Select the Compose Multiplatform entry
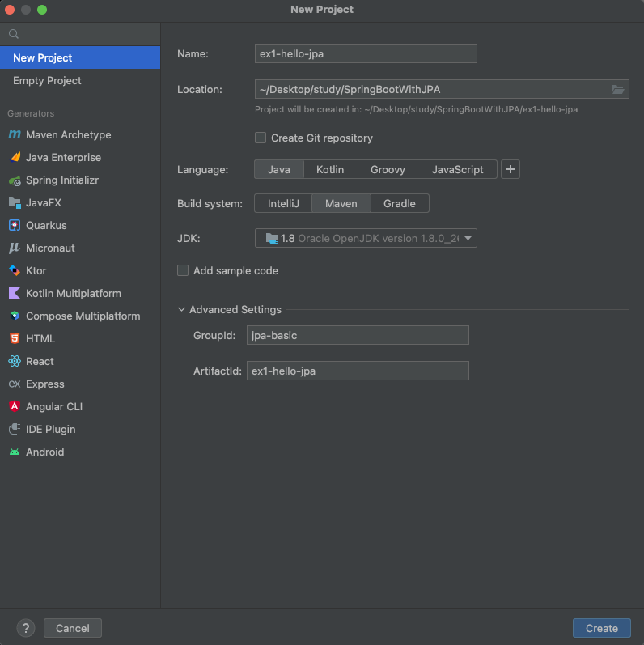This screenshot has width=644, height=645. (80, 316)
